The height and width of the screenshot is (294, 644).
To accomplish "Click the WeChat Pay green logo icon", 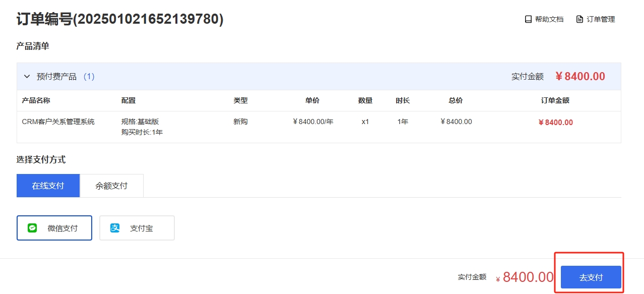I will (x=32, y=228).
